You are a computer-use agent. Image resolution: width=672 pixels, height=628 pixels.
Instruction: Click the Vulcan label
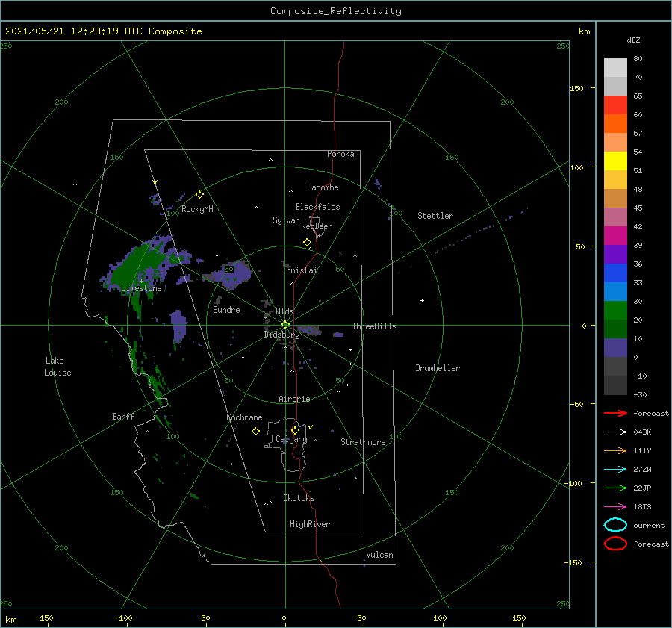pyautogui.click(x=379, y=555)
